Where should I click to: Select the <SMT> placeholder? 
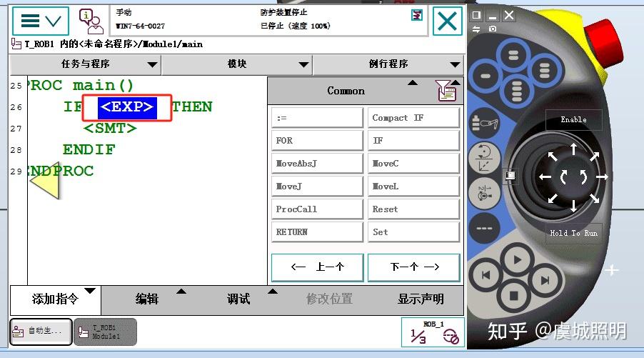[110, 128]
